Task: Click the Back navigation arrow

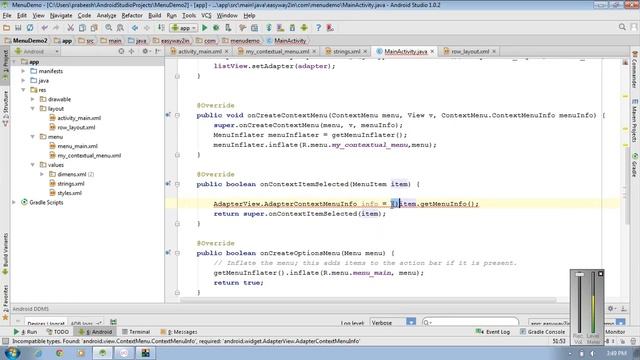Action: [x=135, y=28]
